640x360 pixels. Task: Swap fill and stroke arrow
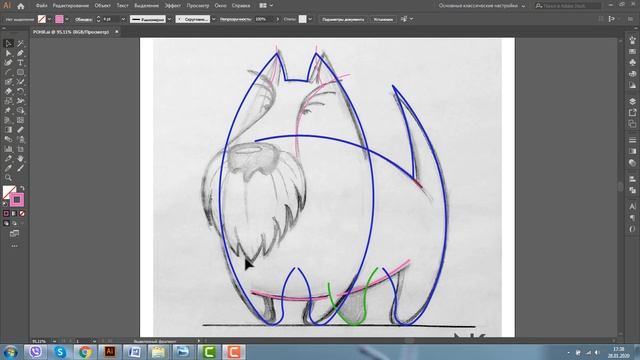[22, 188]
